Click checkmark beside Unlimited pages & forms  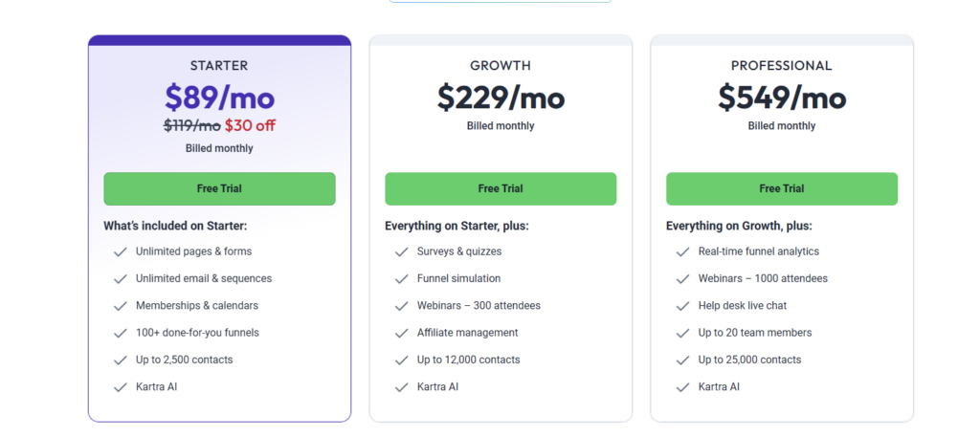coord(120,251)
